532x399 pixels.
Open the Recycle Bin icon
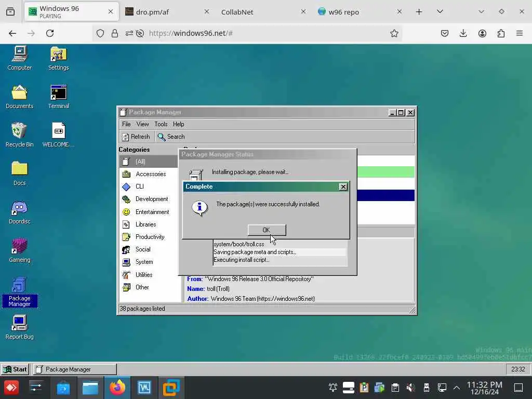point(19,135)
